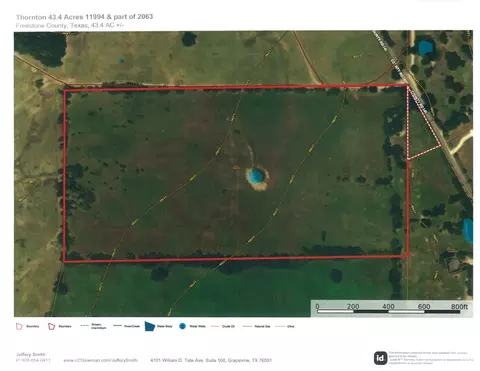
Task: Click the agent name 'Jeffery Smith'
Action: pos(31,354)
